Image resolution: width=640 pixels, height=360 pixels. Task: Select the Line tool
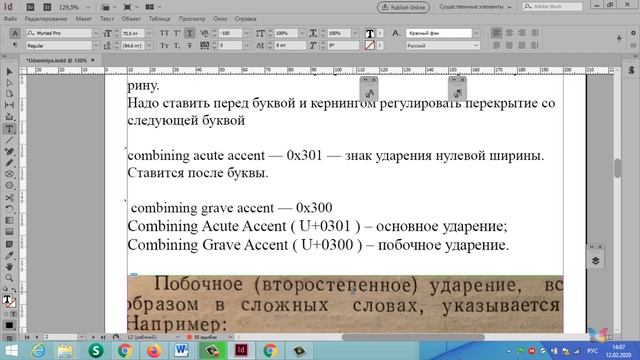(9, 140)
